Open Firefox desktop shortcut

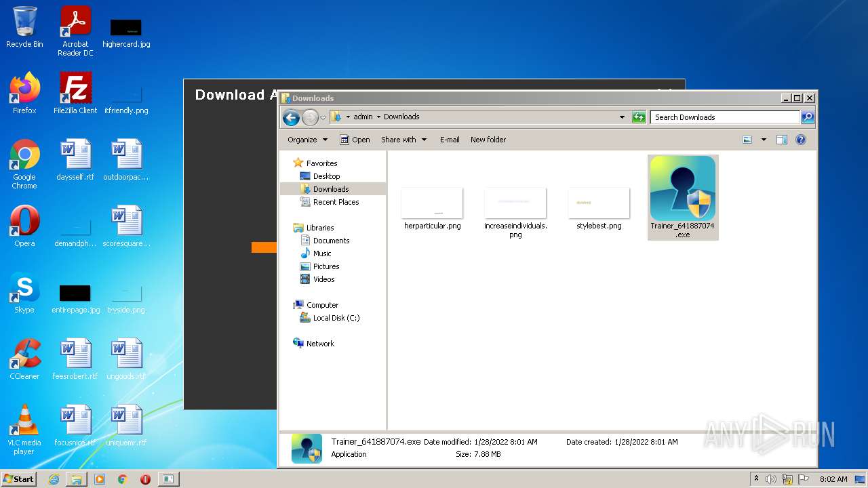tap(24, 94)
